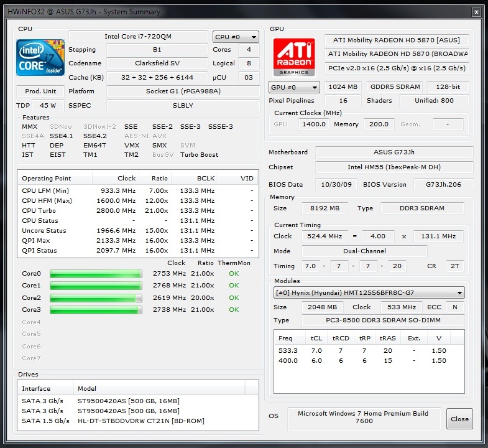Click the Clarksfield SV codename field
The image size is (488, 448).
[157, 63]
